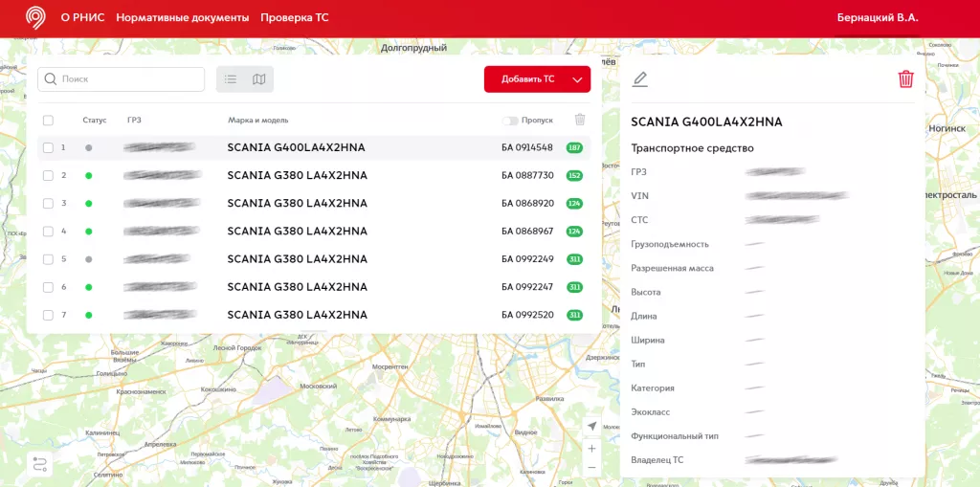Click the map locate arrow icon

[591, 426]
